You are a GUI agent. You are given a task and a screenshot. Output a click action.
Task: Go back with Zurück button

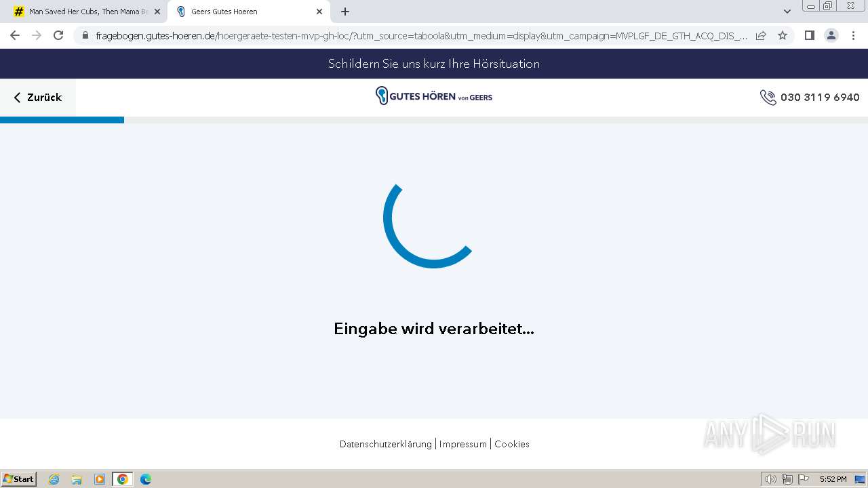[38, 98]
